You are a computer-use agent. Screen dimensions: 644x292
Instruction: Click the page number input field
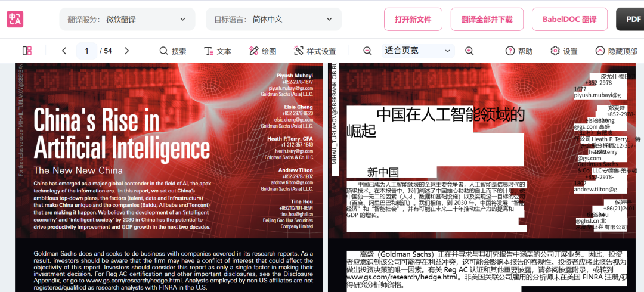[86, 51]
